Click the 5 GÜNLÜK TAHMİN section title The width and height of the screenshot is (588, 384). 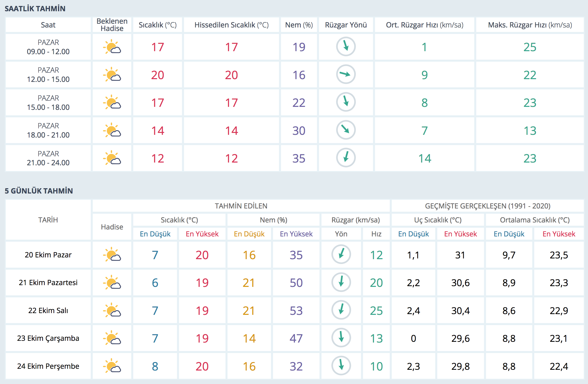[39, 191]
